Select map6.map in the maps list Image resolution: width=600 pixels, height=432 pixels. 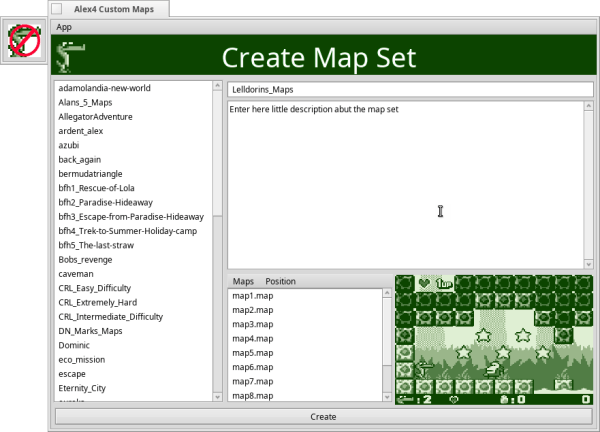tap(252, 367)
